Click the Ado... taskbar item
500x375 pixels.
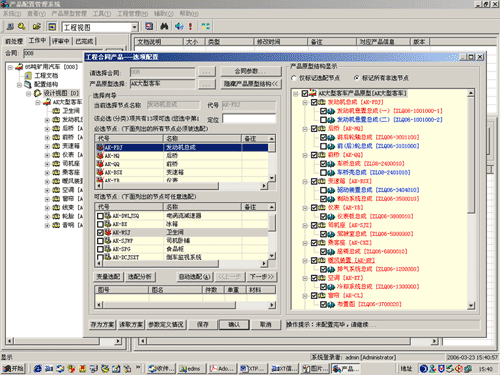[222, 369]
